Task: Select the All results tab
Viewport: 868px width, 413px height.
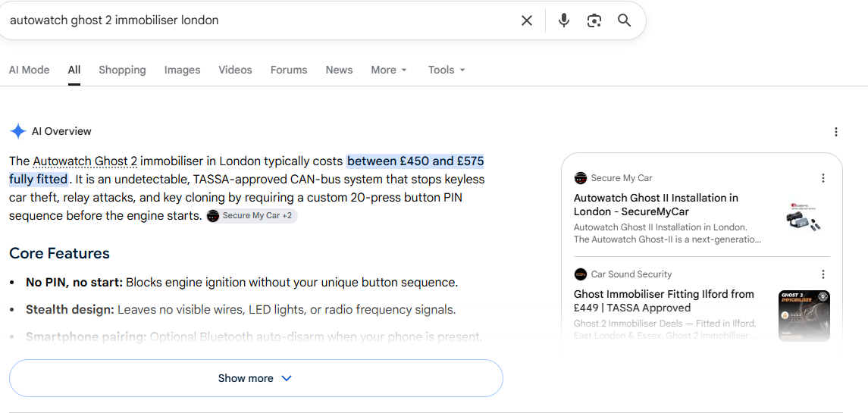Action: coord(74,70)
